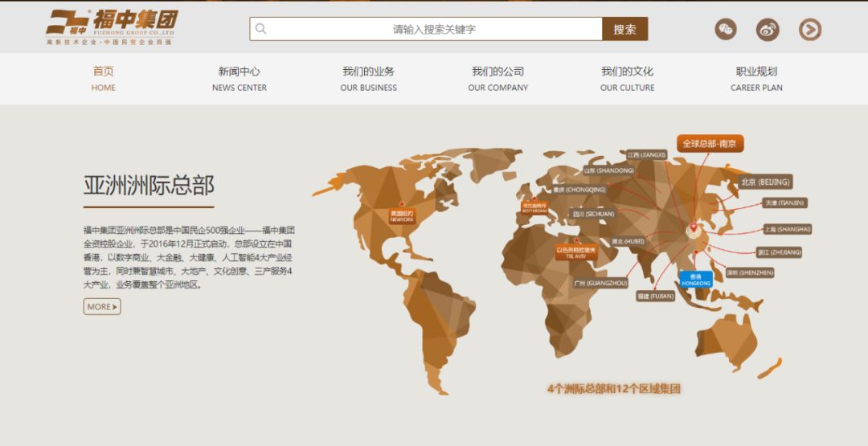
Task: Select the blue Hong Kong map marker
Action: (x=696, y=280)
